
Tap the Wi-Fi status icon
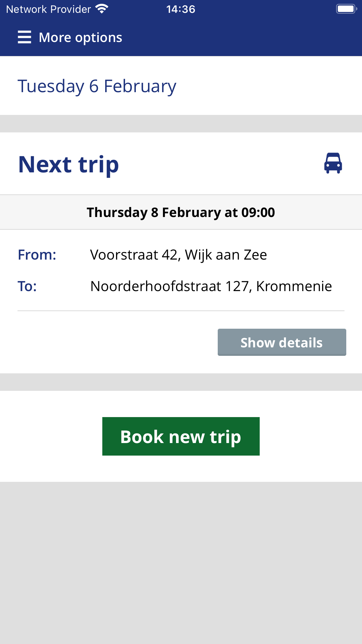coord(102,9)
